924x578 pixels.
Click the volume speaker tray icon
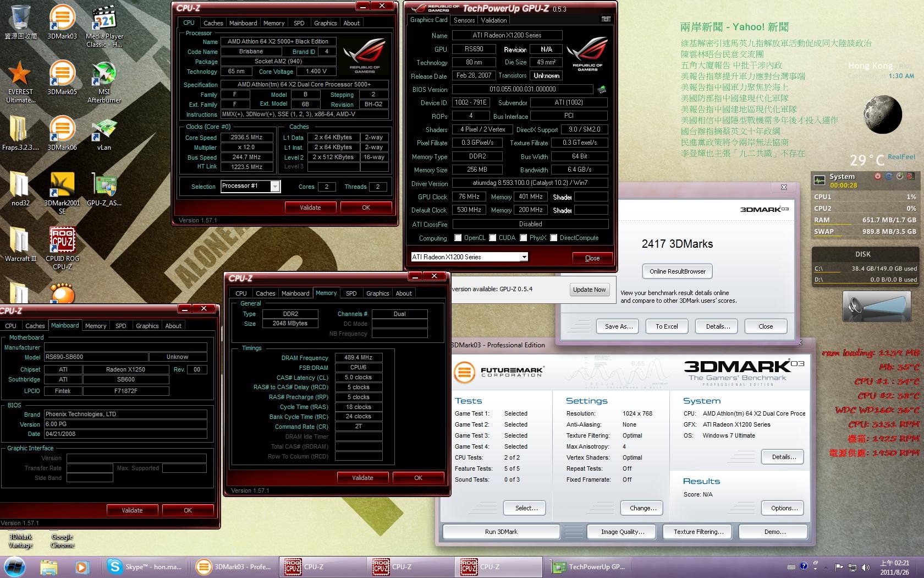(x=866, y=567)
